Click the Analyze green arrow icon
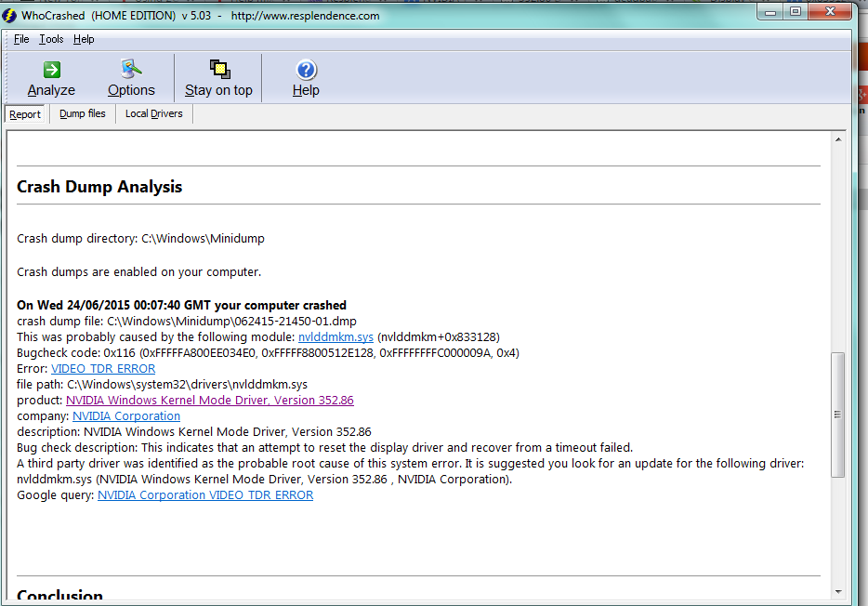 pyautogui.click(x=52, y=70)
